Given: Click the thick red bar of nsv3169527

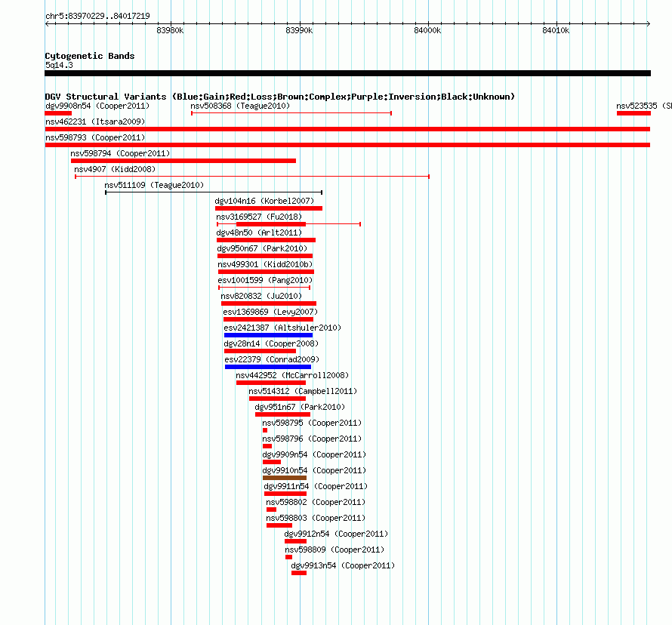Looking at the screenshot, I should coord(271,224).
